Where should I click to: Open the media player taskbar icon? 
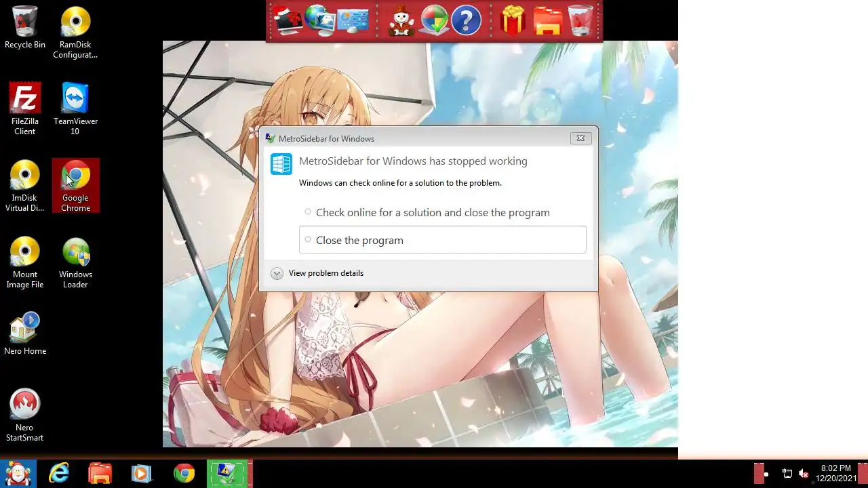pyautogui.click(x=142, y=474)
